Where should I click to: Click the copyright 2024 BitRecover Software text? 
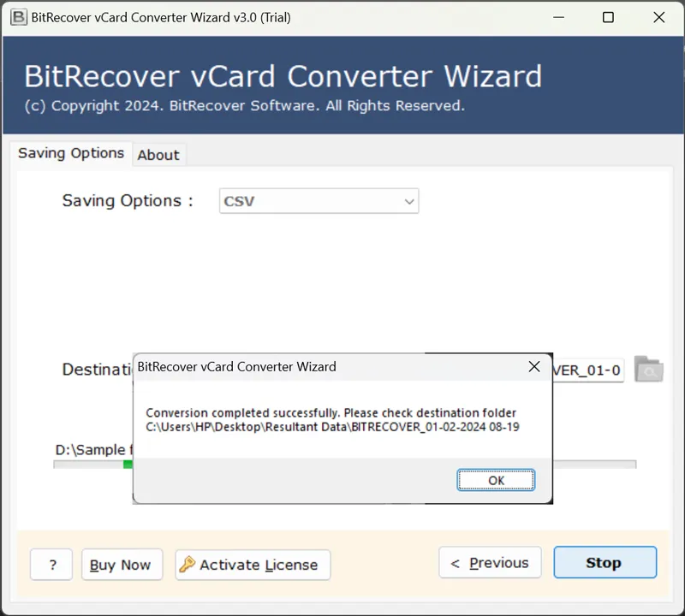tap(245, 105)
